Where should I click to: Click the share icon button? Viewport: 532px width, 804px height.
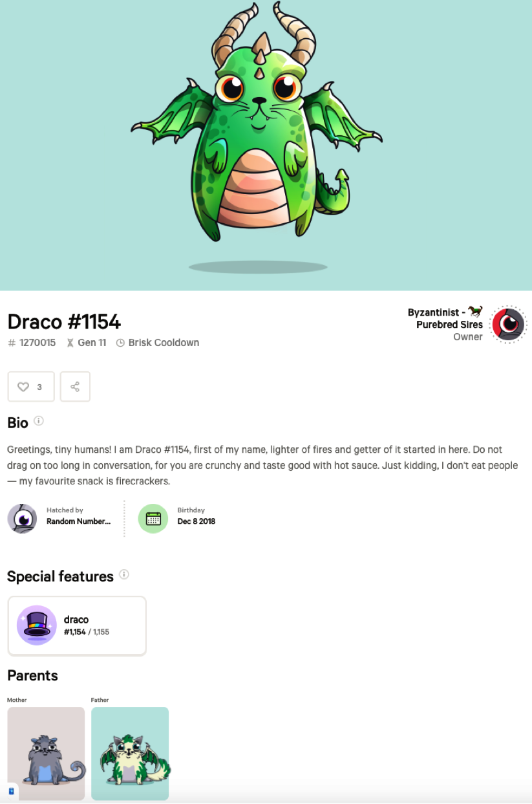click(x=75, y=387)
